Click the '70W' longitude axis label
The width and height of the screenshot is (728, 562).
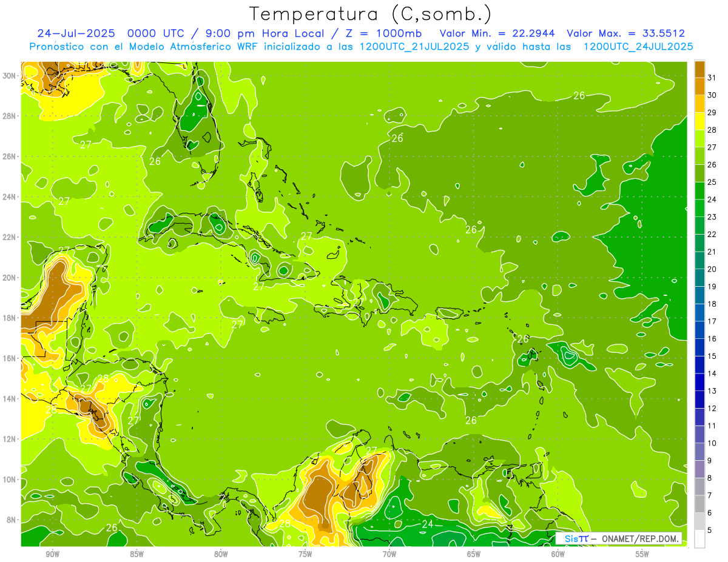[389, 555]
